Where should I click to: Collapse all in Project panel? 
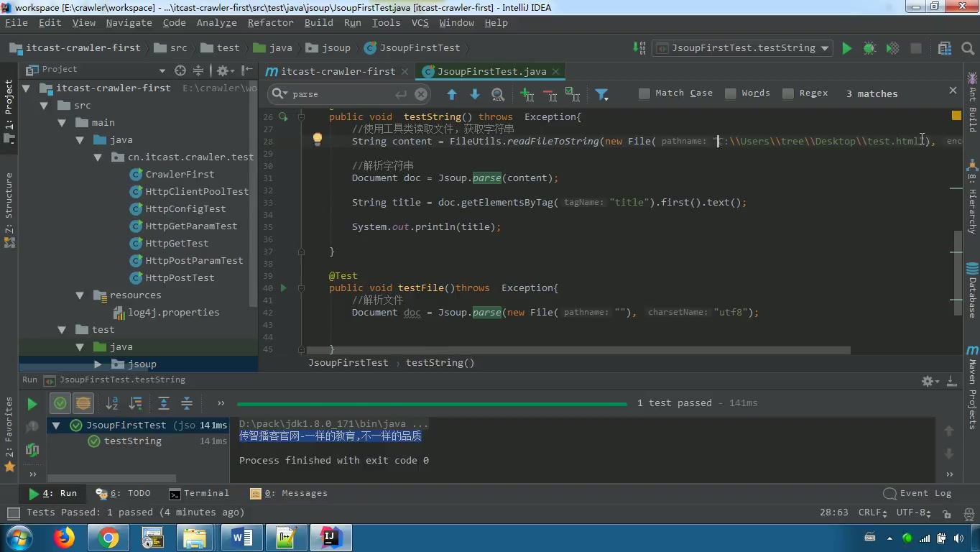198,70
